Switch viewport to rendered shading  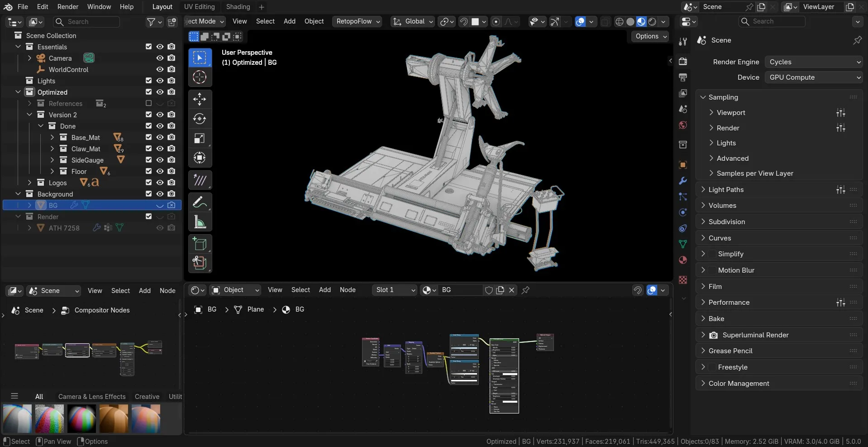(652, 22)
